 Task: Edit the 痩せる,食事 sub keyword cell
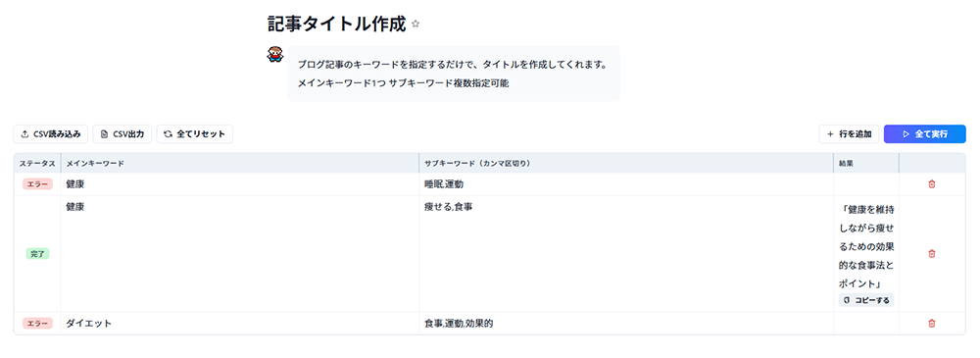[626, 253]
